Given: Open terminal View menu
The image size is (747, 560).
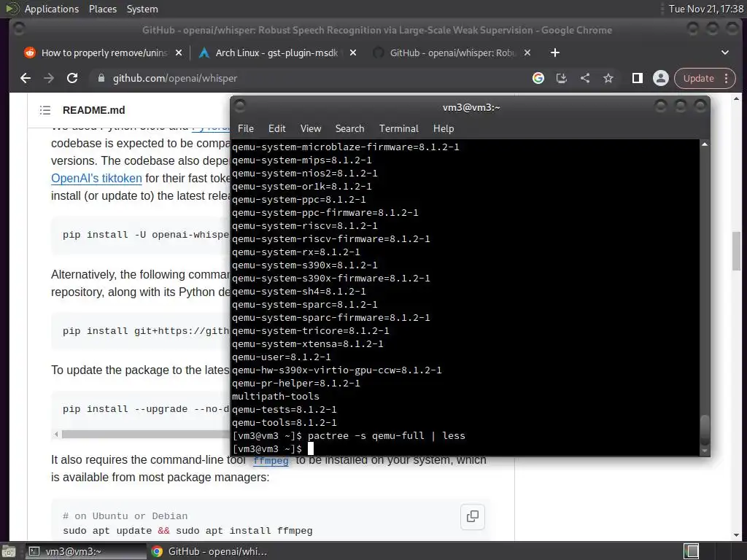Looking at the screenshot, I should [311, 128].
